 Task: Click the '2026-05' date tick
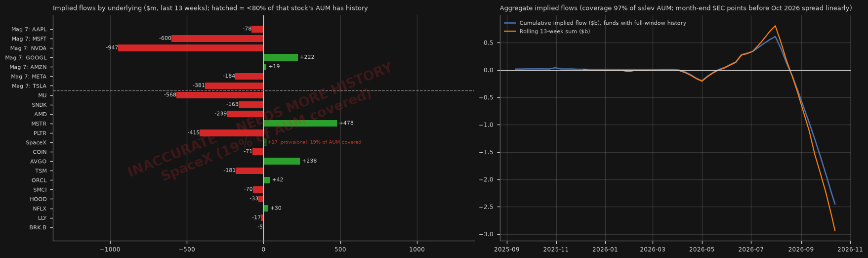(702, 250)
